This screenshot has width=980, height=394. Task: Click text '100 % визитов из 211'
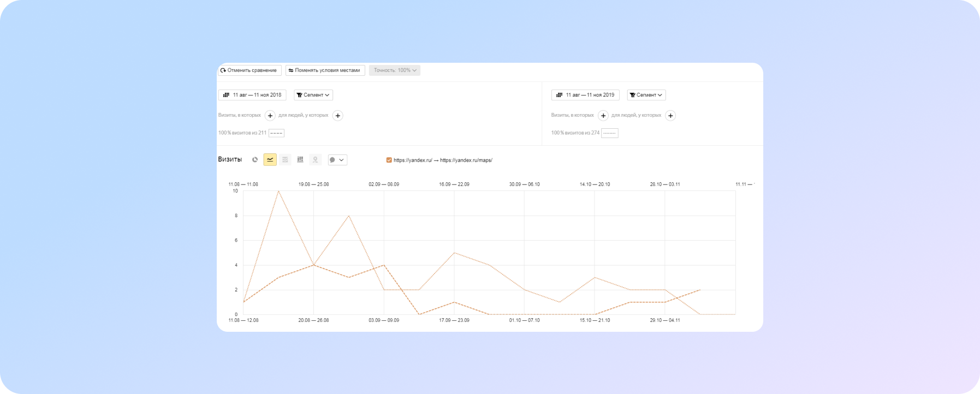[x=242, y=133]
